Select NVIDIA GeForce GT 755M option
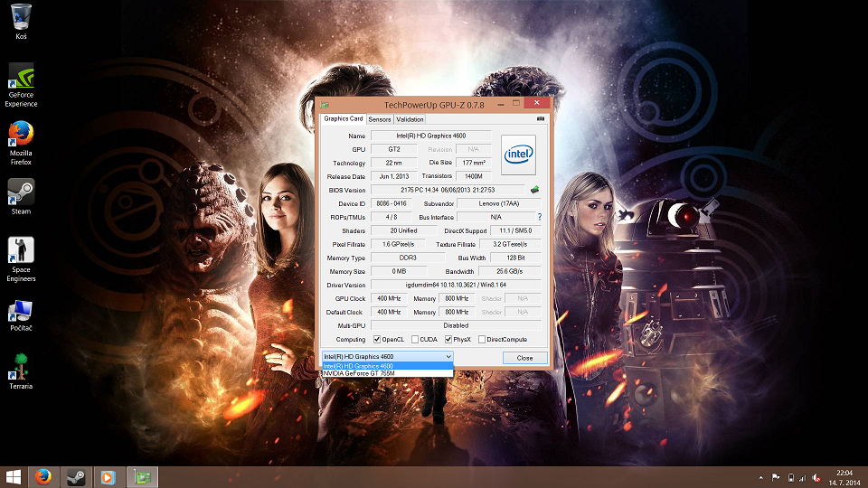This screenshot has height=488, width=868. click(388, 373)
